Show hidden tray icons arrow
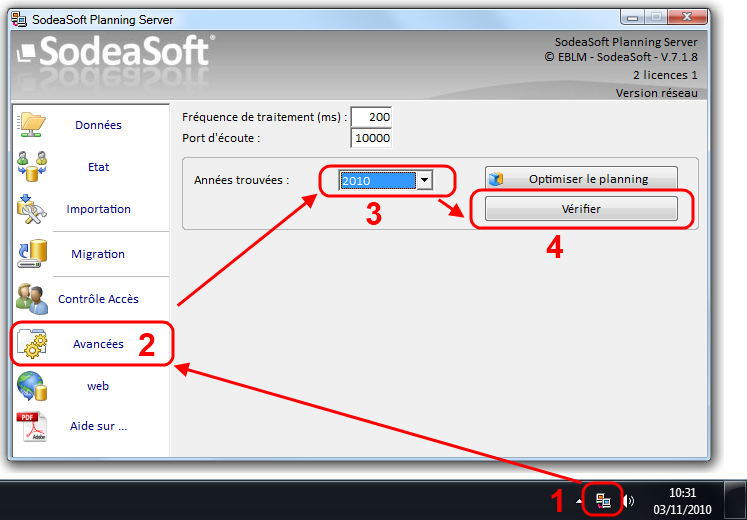The width and height of the screenshot is (747, 520). (x=578, y=501)
